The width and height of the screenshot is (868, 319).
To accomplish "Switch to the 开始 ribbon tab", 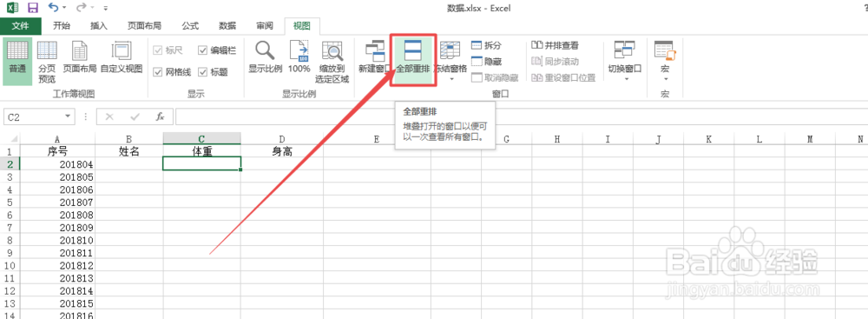I will [x=62, y=25].
